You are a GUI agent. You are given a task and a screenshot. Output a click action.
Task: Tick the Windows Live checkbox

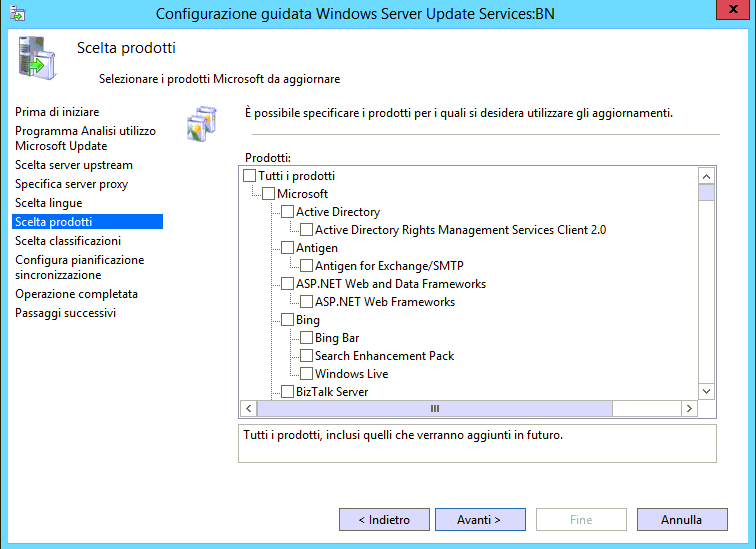click(x=307, y=374)
